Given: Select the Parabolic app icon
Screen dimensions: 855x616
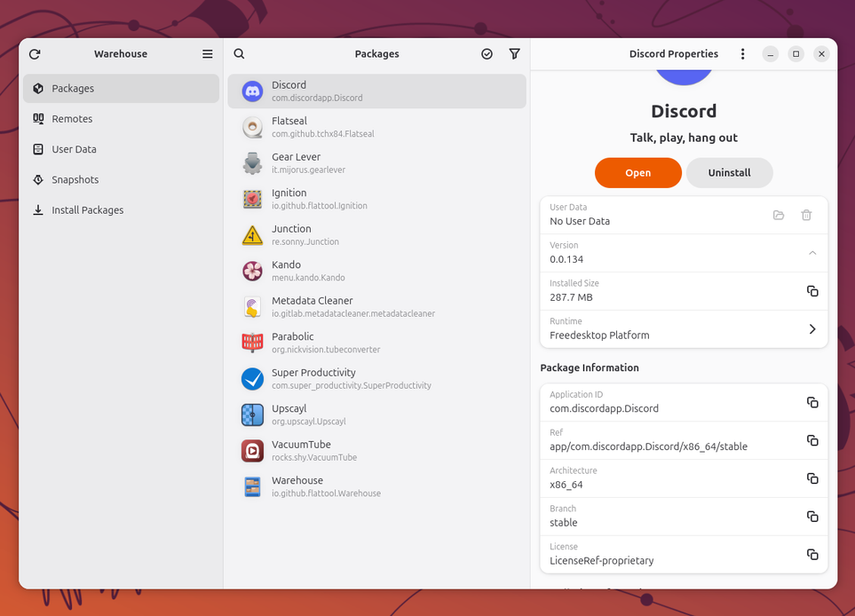Looking at the screenshot, I should click(x=252, y=343).
